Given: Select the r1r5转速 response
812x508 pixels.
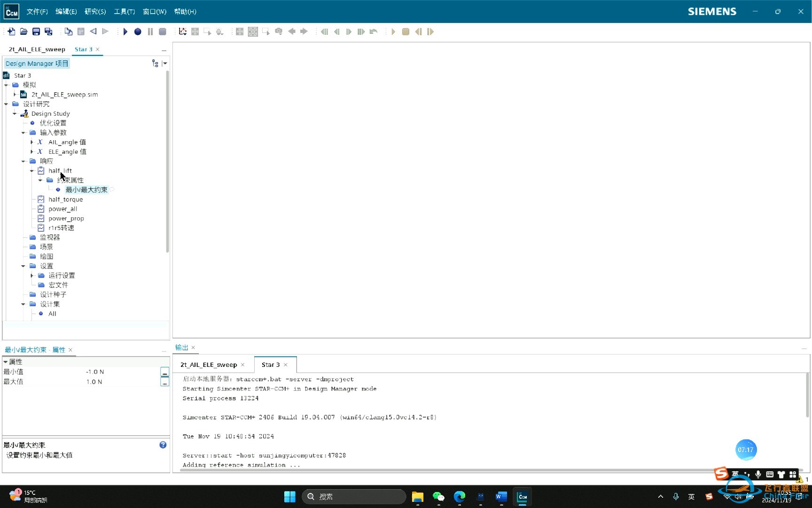Looking at the screenshot, I should (x=61, y=228).
